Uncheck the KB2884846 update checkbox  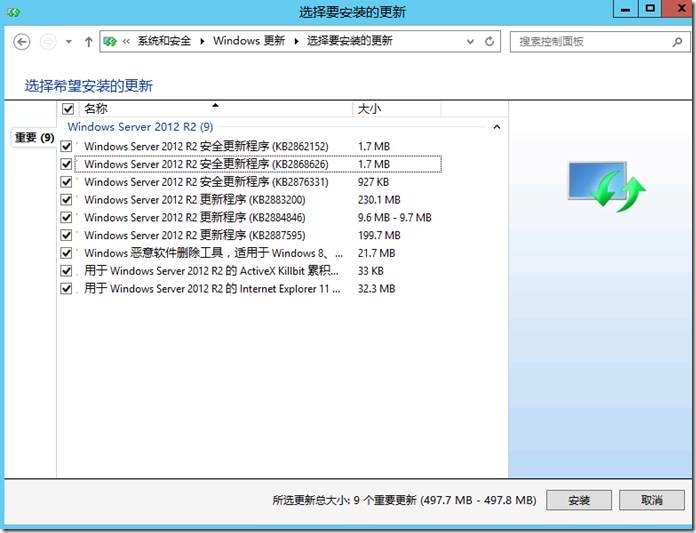tap(66, 217)
